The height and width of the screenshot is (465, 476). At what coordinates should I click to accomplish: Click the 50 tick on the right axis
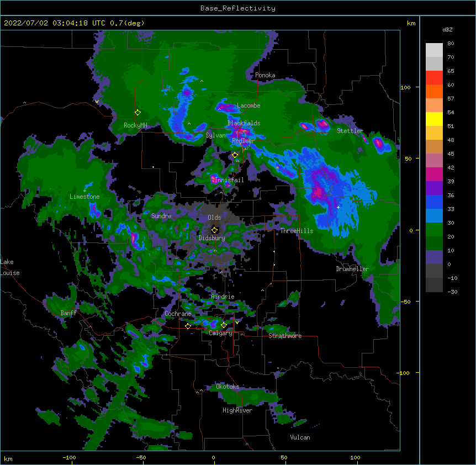point(408,158)
